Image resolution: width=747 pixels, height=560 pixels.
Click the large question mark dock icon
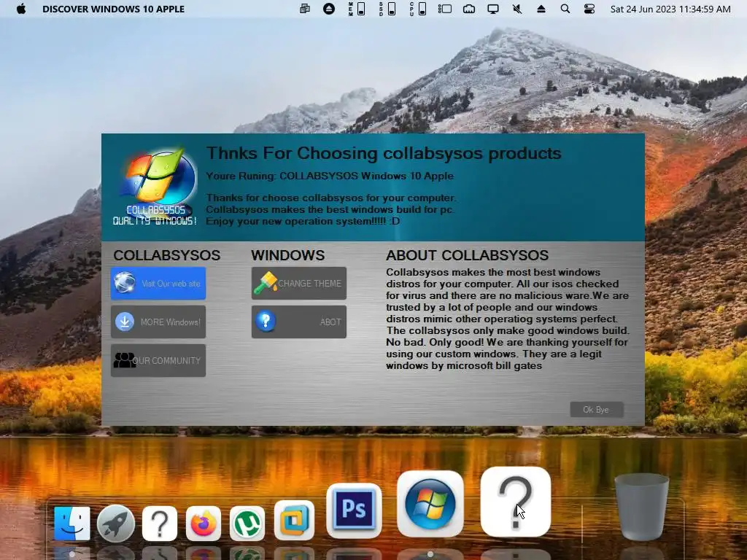tap(516, 502)
